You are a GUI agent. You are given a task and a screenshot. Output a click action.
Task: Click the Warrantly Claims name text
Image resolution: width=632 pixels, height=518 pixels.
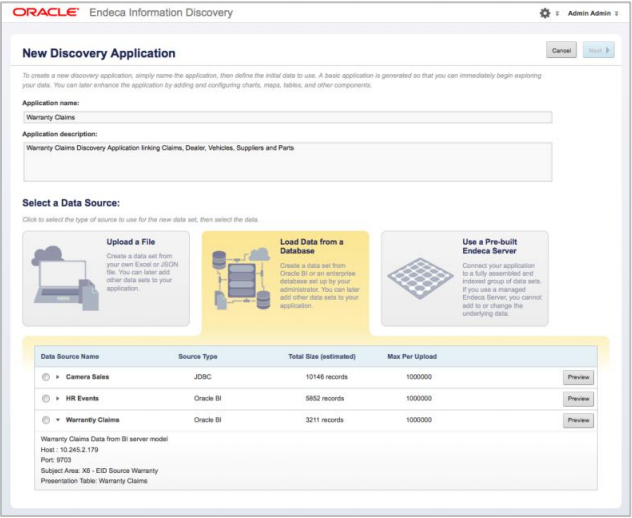tap(93, 420)
